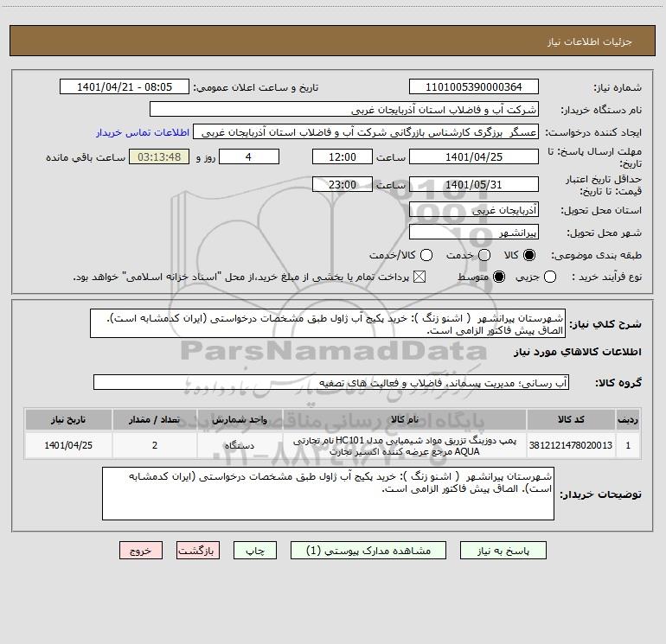666x644 pixels.
Task: Click the اطلاعات کالاهای مورد نیاز heading
Action: tap(577, 352)
